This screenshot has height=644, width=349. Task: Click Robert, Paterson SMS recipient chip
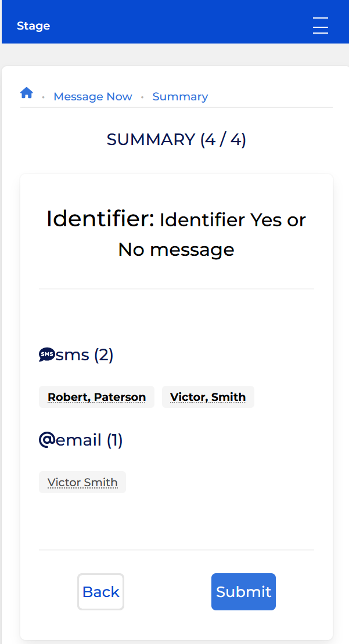click(x=96, y=397)
